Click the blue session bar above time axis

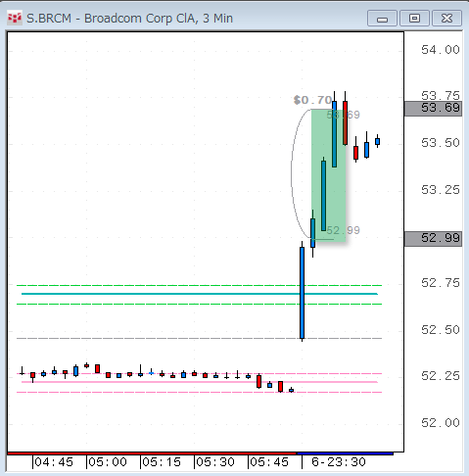point(345,453)
